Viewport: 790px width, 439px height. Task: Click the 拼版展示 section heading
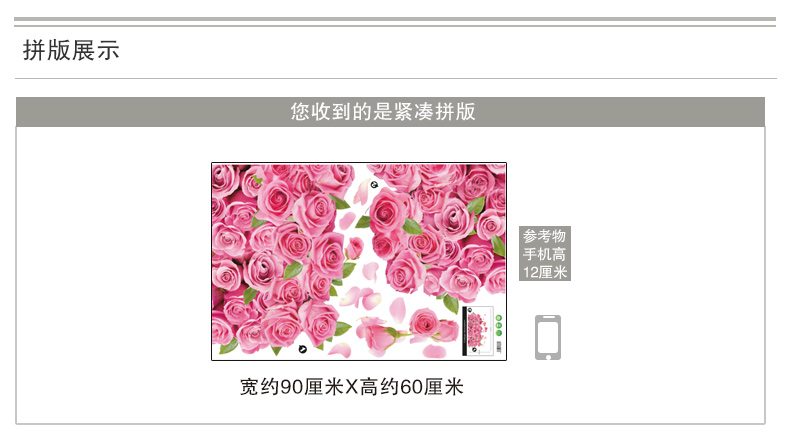coord(71,50)
